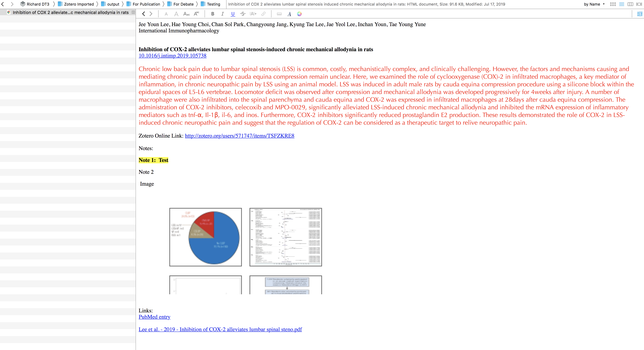Show the ruler in the editor

279,14
